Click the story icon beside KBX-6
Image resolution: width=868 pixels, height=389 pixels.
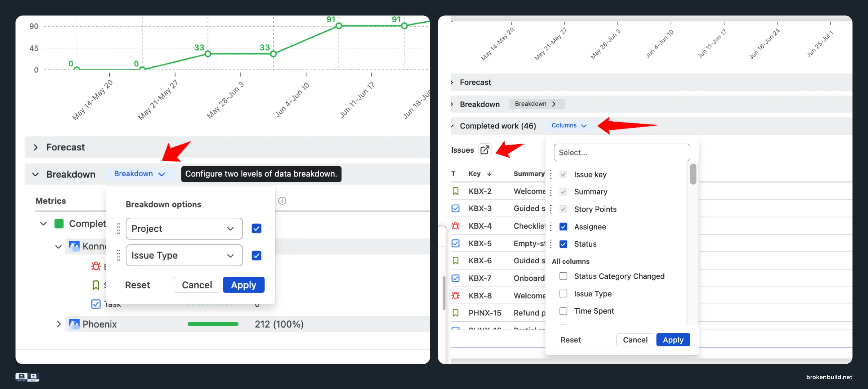point(455,261)
